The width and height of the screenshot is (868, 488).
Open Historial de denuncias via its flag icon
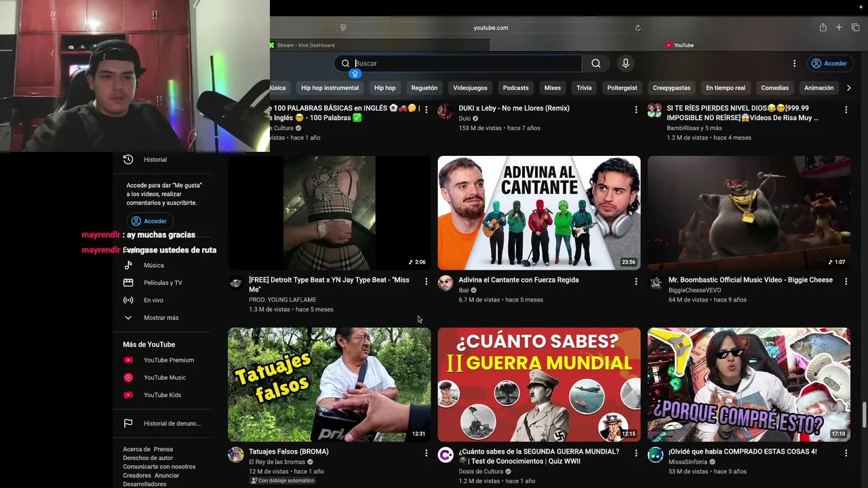point(128,424)
